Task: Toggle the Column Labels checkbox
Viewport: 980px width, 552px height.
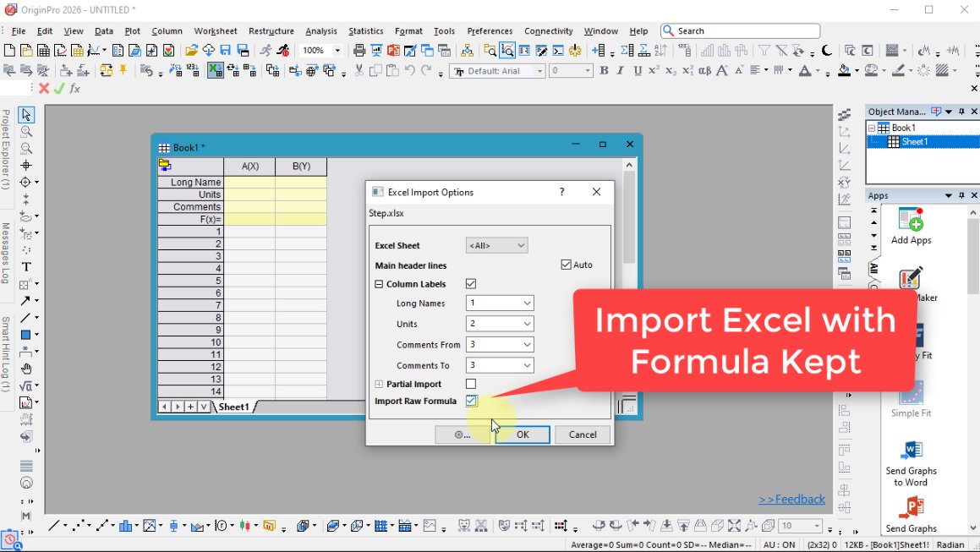Action: [471, 284]
